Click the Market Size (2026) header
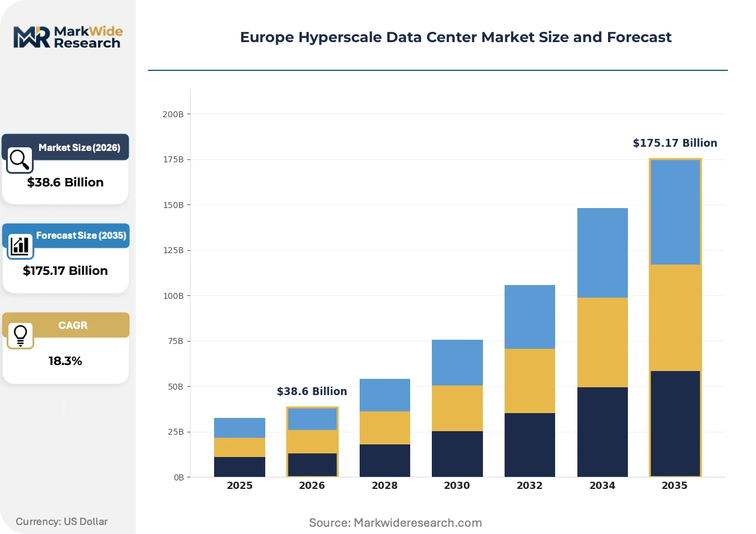The width and height of the screenshot is (756, 534). [79, 147]
